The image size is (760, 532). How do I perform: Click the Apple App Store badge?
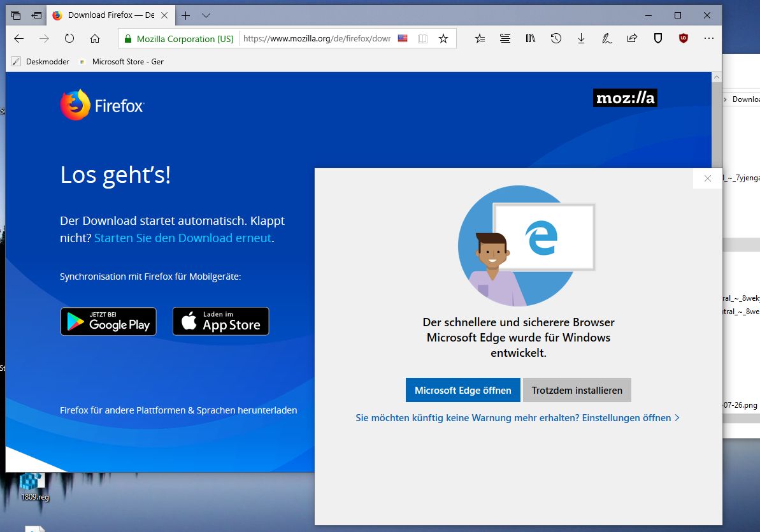(221, 322)
